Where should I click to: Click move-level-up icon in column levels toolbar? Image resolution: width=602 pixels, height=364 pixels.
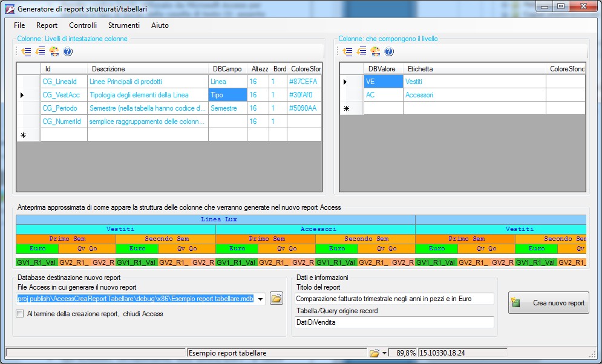[x=26, y=51]
